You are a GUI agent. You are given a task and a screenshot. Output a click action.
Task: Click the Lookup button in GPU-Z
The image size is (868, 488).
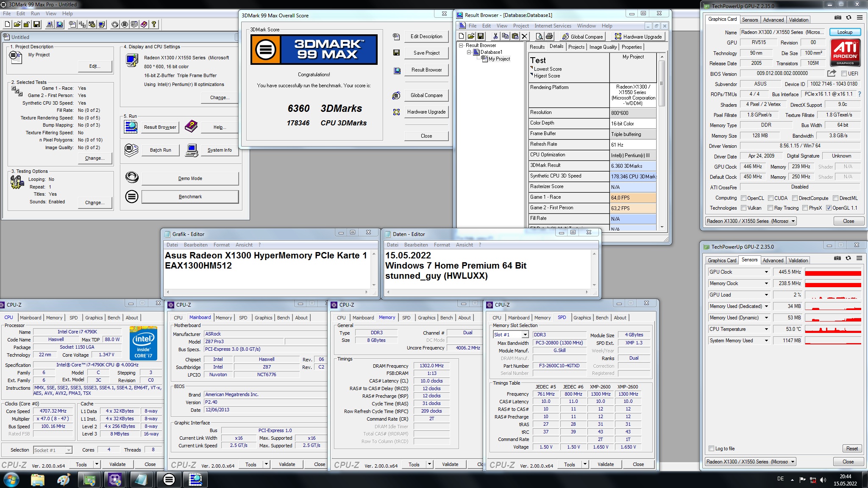pyautogui.click(x=844, y=32)
